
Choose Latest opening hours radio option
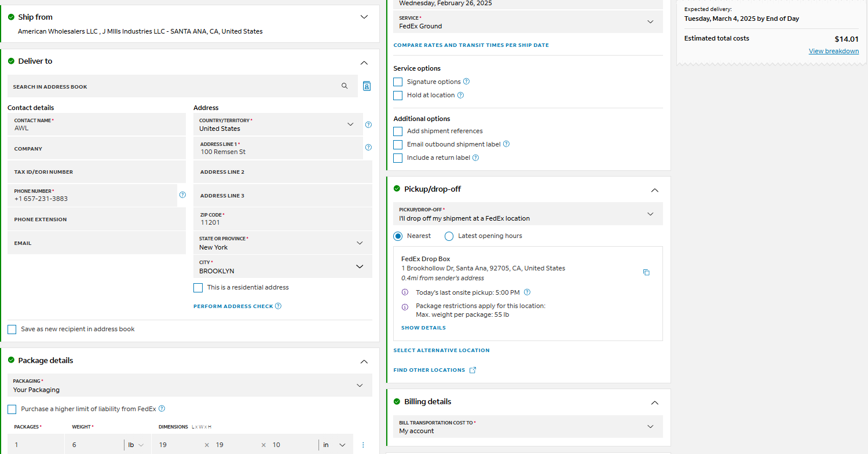[x=449, y=236]
